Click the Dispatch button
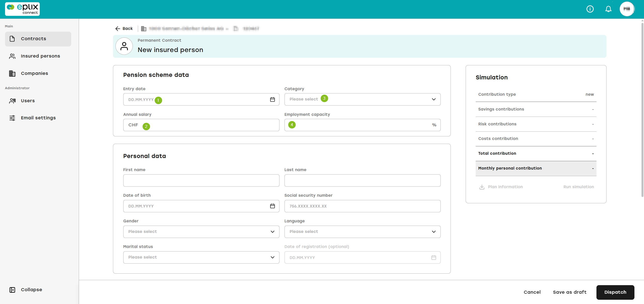This screenshot has height=304, width=644. pyautogui.click(x=615, y=292)
